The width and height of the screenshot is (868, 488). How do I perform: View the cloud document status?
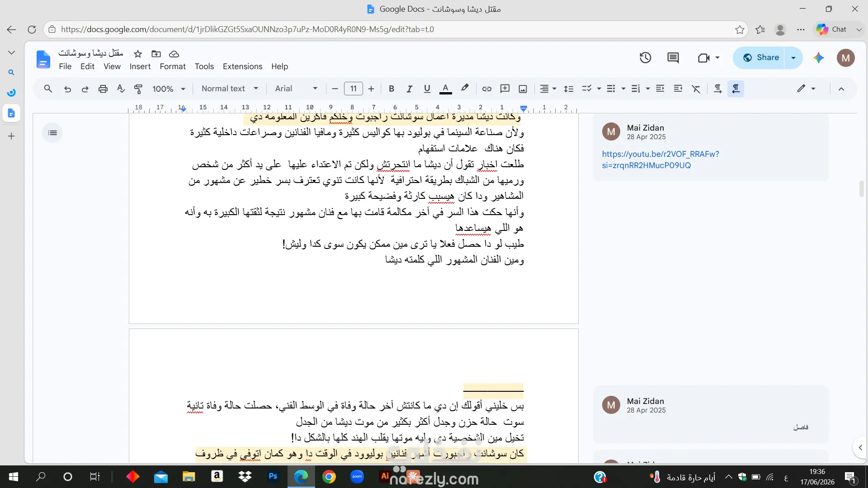[x=174, y=54]
